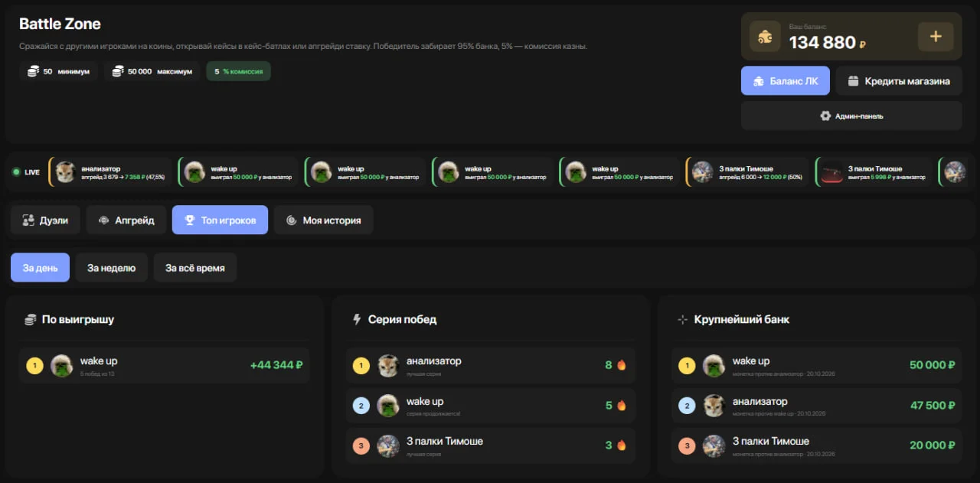Image resolution: width=980 pixels, height=483 pixels.
Task: Click the lightning icon beside Серия побед
Action: (x=356, y=319)
